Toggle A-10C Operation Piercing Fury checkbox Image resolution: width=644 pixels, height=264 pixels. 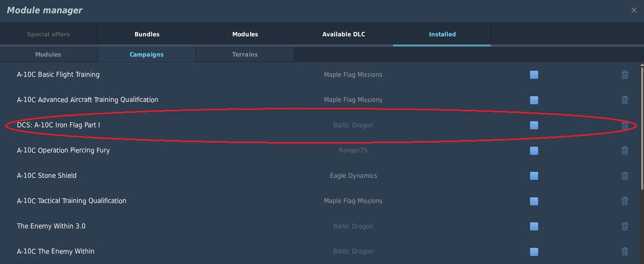click(x=534, y=150)
